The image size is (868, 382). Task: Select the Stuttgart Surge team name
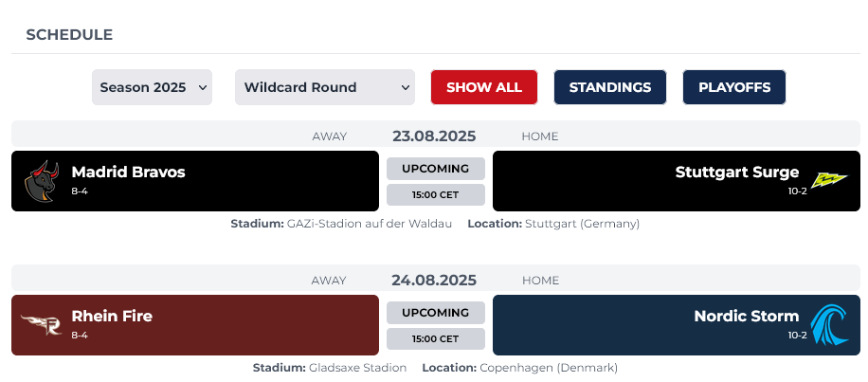pos(736,172)
